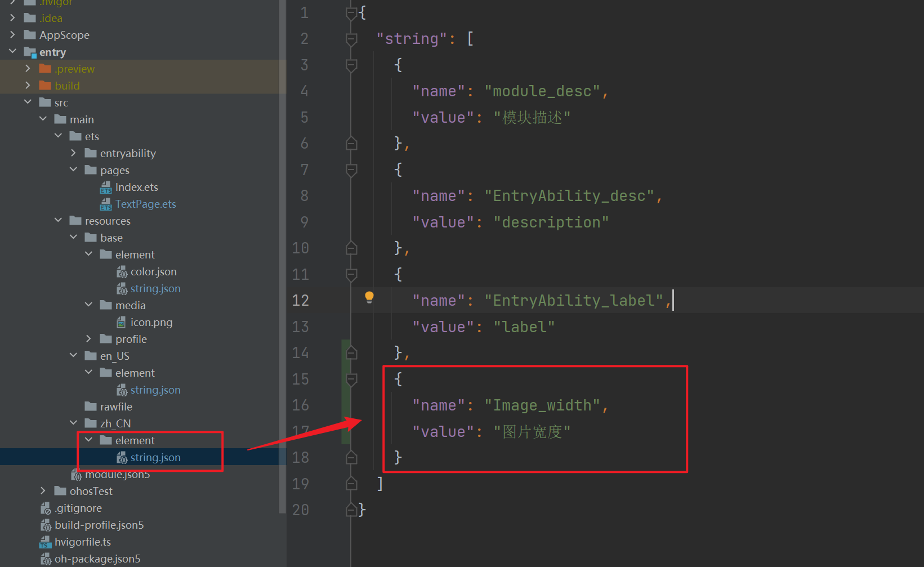This screenshot has height=567, width=924.
Task: Toggle code fold marker on line 2
Action: [351, 39]
